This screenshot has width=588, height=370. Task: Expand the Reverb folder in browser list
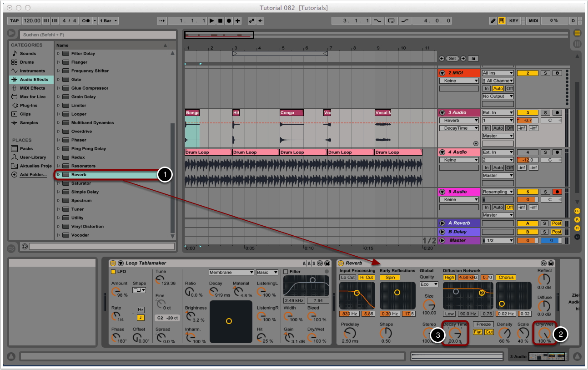tap(58, 175)
